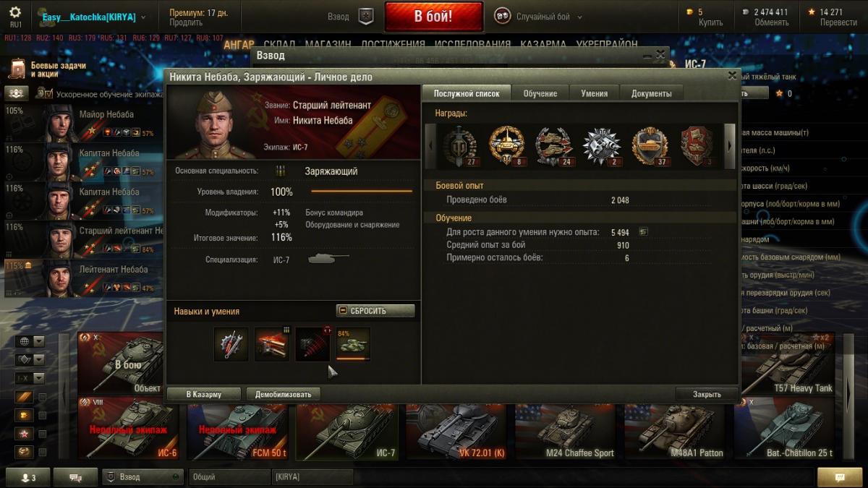The height and width of the screenshot is (488, 868).
Task: Switch to the Умения tab
Action: pos(594,93)
